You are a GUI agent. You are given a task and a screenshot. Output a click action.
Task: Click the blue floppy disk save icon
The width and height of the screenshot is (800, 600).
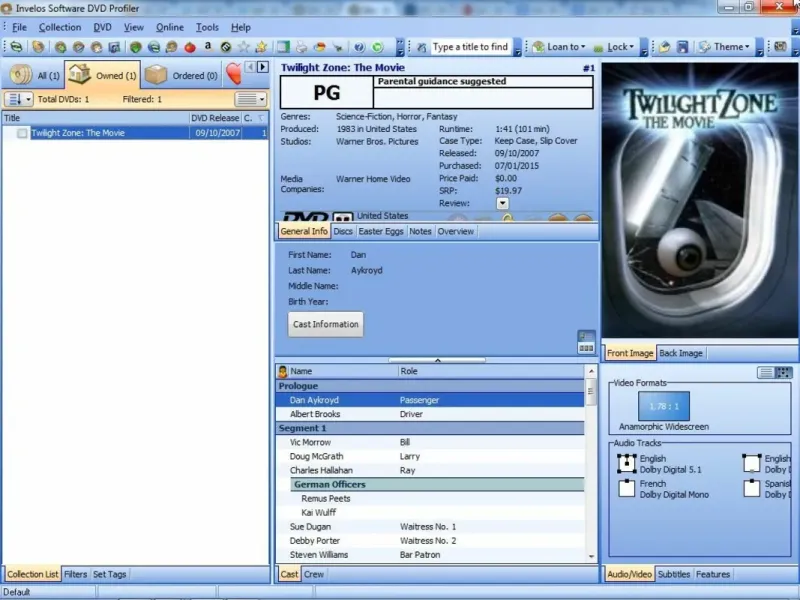pyautogui.click(x=682, y=47)
